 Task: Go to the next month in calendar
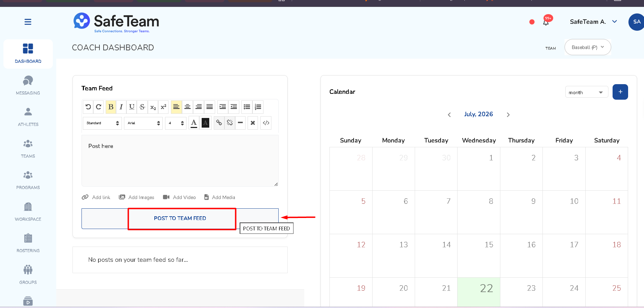pos(508,115)
